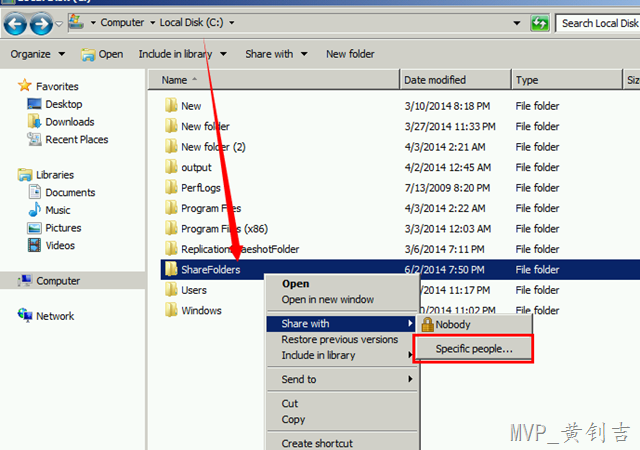Focus the Search Local Disk field
Screen dimensions: 640x450
pos(598,23)
